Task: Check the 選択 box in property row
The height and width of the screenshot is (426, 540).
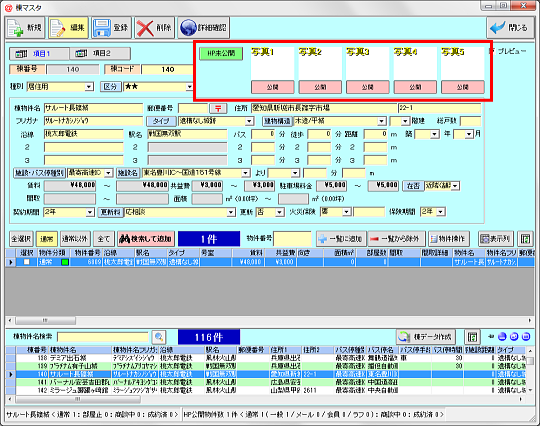Action: (x=26, y=262)
